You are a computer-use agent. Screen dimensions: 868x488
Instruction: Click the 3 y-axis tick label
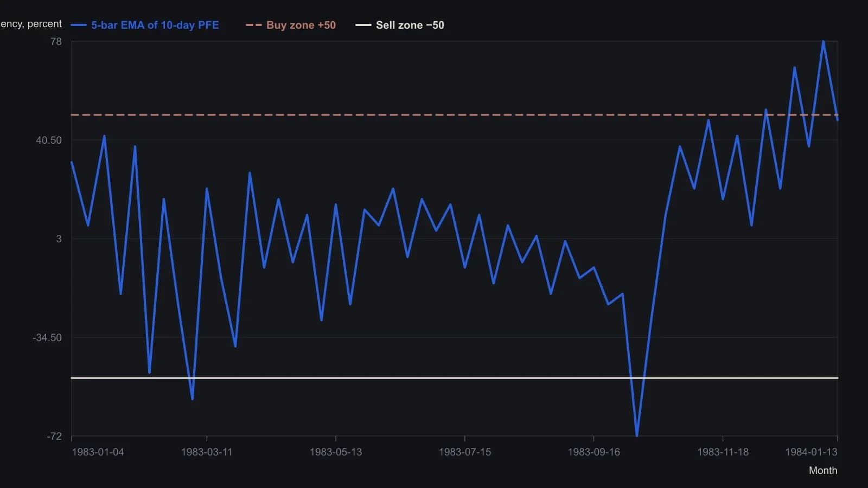pyautogui.click(x=59, y=239)
